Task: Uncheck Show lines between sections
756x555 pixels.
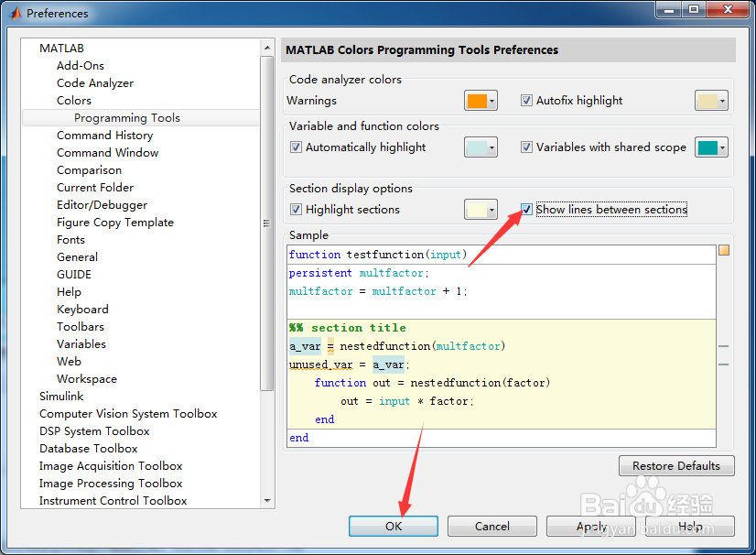Action: click(526, 210)
